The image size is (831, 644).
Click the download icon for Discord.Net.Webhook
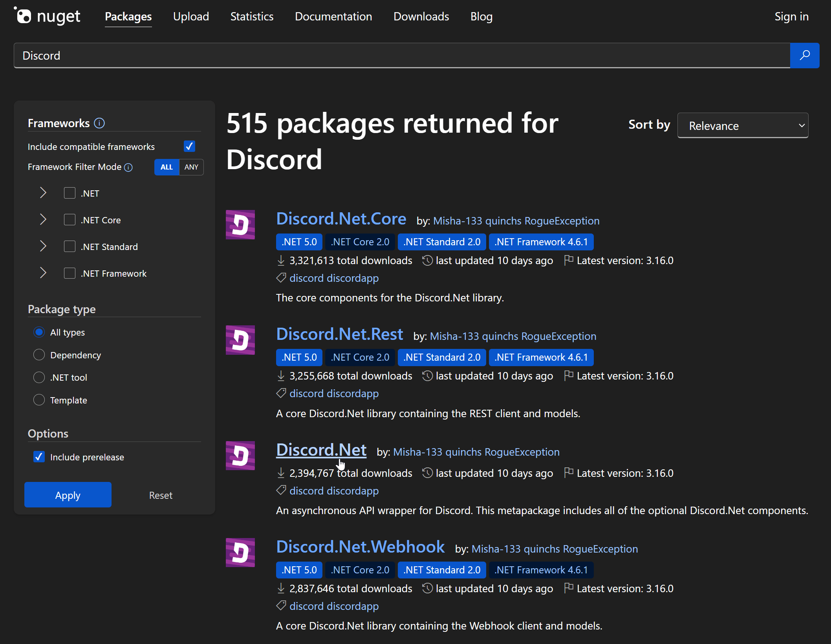281,589
